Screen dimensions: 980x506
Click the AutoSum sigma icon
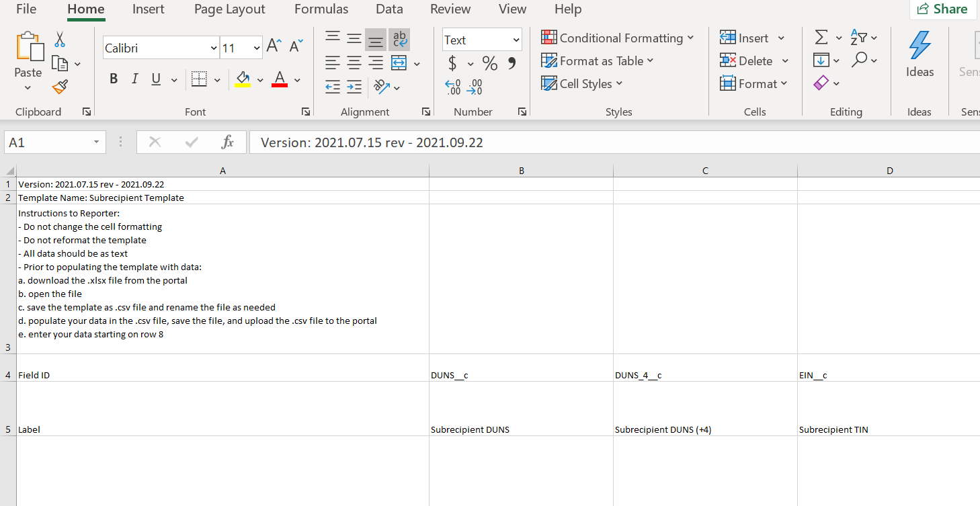pos(821,38)
